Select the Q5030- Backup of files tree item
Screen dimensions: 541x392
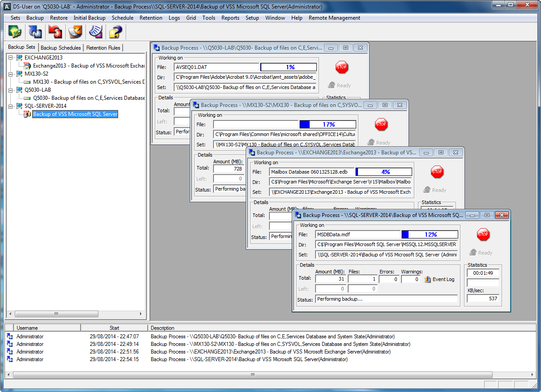pos(89,98)
